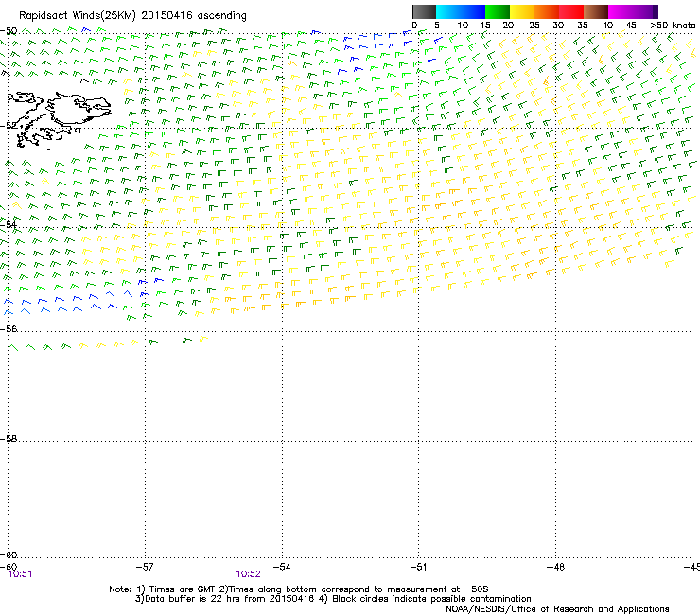Click the legend label '10'
The image size is (700, 615).
tap(463, 25)
